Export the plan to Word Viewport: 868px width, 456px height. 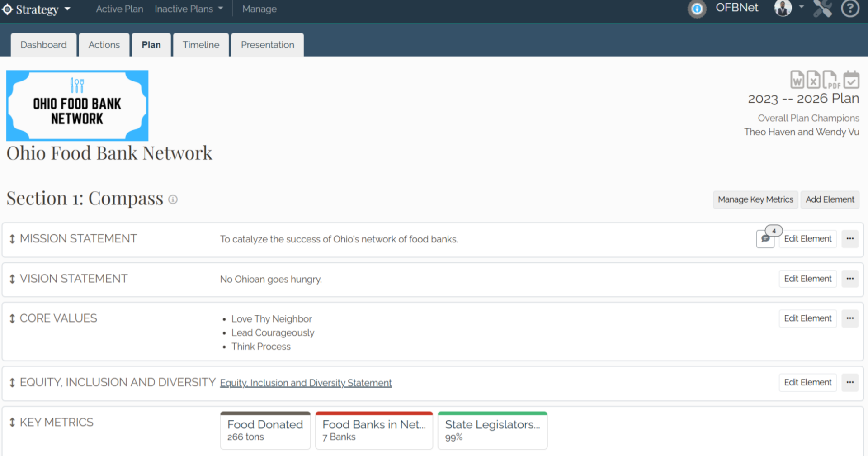point(797,80)
